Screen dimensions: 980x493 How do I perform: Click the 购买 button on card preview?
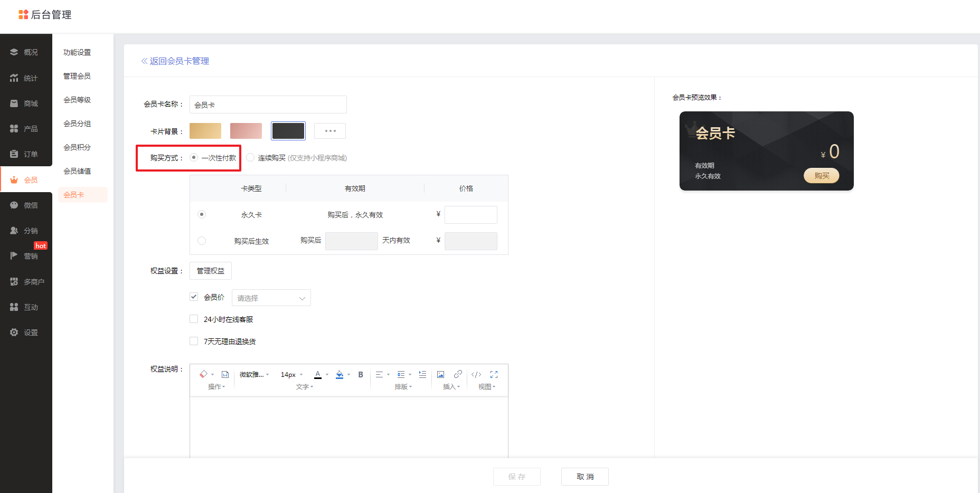822,176
